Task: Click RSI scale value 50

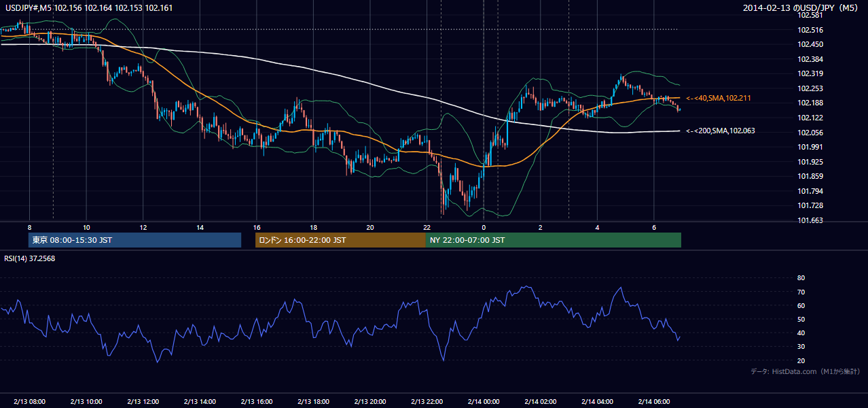Action: point(801,320)
